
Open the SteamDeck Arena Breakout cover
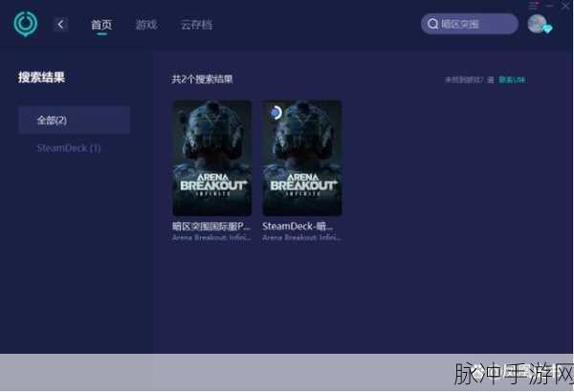coord(302,158)
